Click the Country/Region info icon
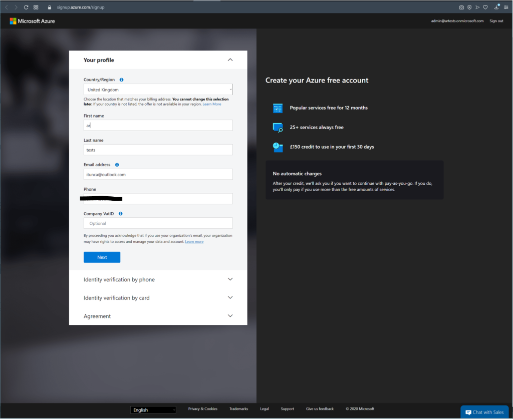513x420 pixels. point(122,80)
